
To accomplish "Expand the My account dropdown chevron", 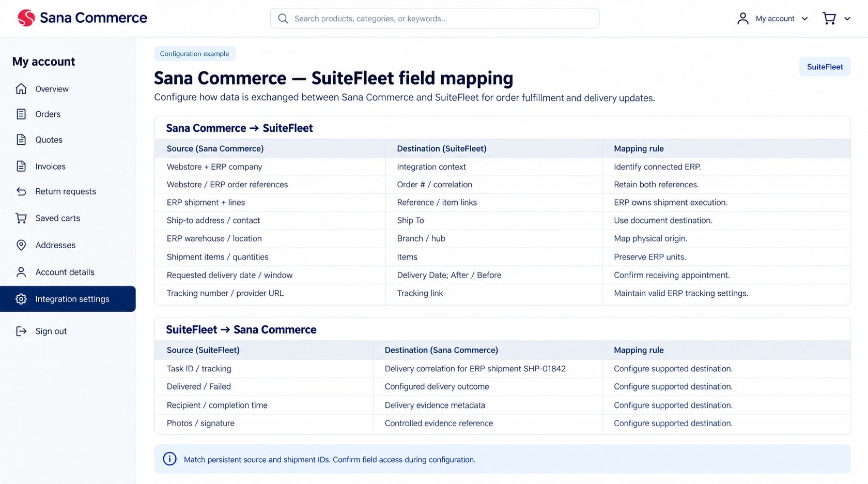I will [804, 19].
